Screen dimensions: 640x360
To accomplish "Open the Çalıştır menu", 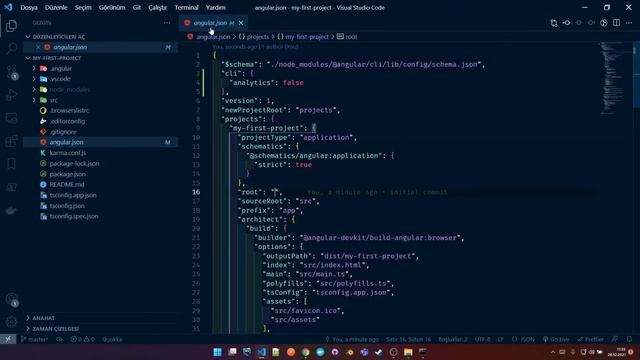I will point(158,7).
